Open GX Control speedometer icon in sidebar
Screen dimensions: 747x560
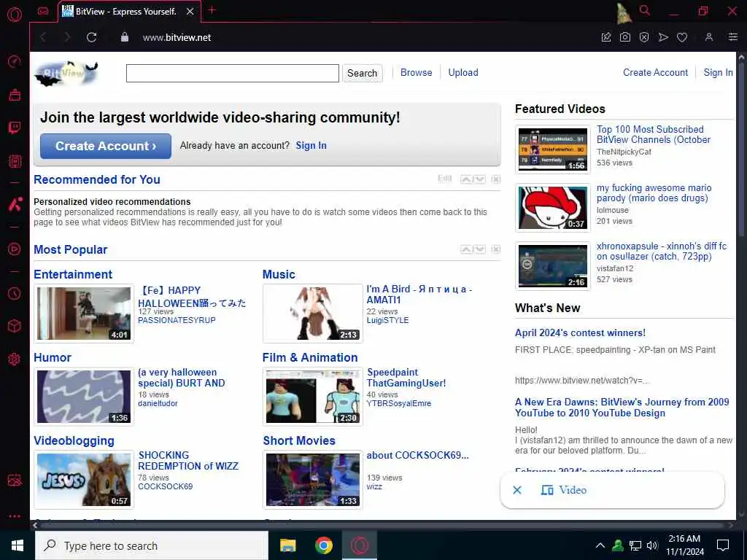pyautogui.click(x=15, y=61)
